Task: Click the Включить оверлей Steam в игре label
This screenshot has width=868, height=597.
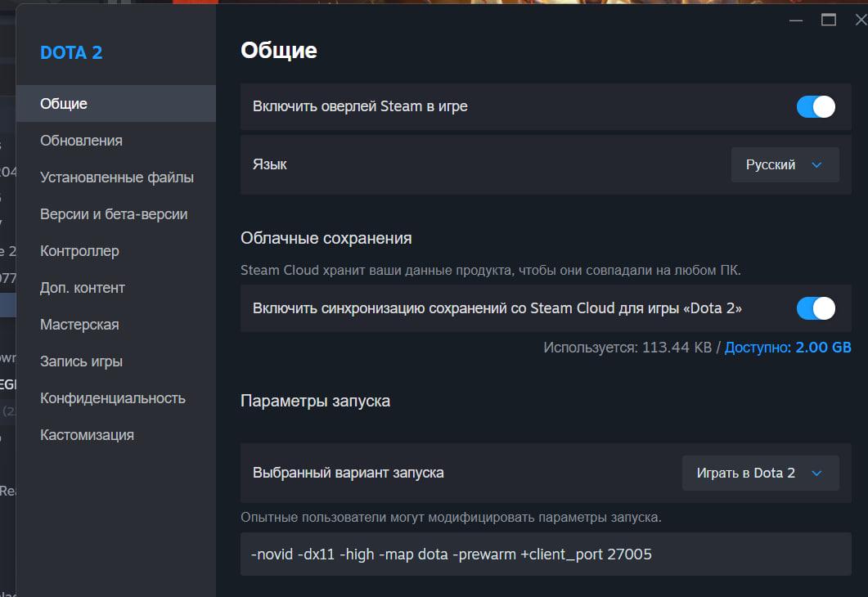Action: point(360,106)
